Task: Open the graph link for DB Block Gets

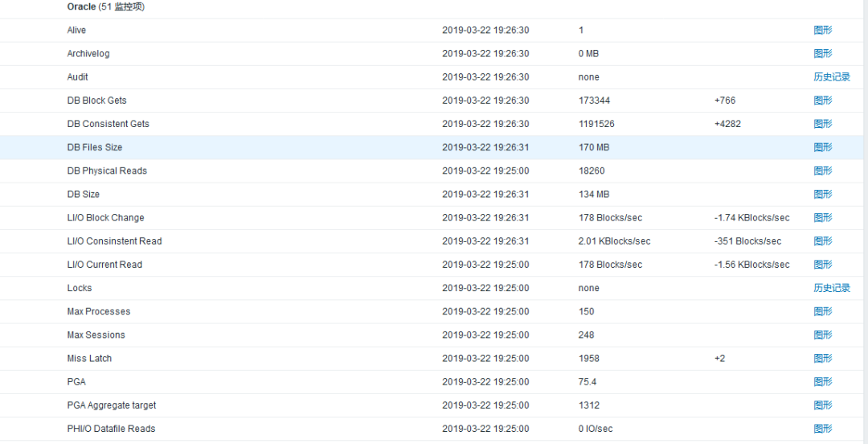Action: click(x=823, y=101)
